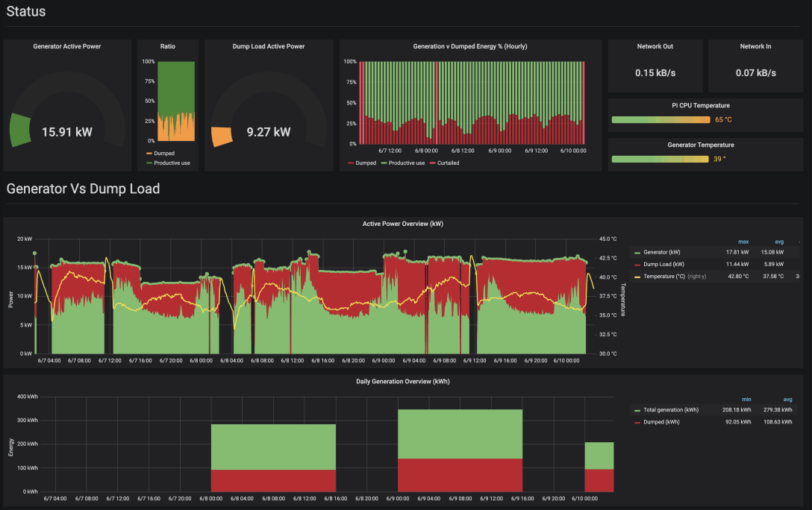
Task: Toggle Total generation (kWh) legend series
Action: (671, 410)
